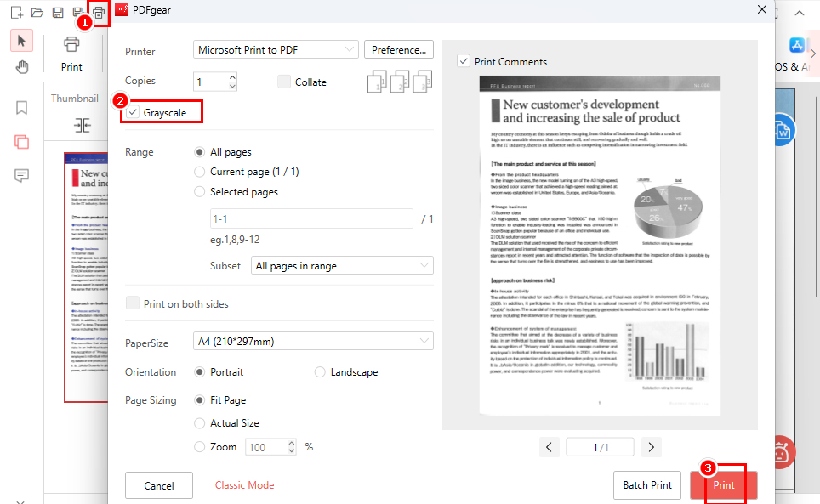Screen dimensions: 820x504
Task: Open the PaperSize dropdown
Action: tap(312, 342)
